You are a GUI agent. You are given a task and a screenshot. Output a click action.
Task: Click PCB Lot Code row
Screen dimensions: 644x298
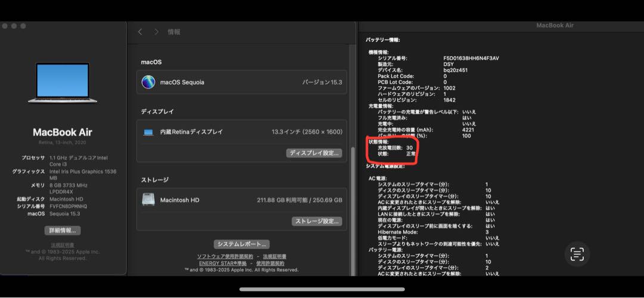pos(413,82)
